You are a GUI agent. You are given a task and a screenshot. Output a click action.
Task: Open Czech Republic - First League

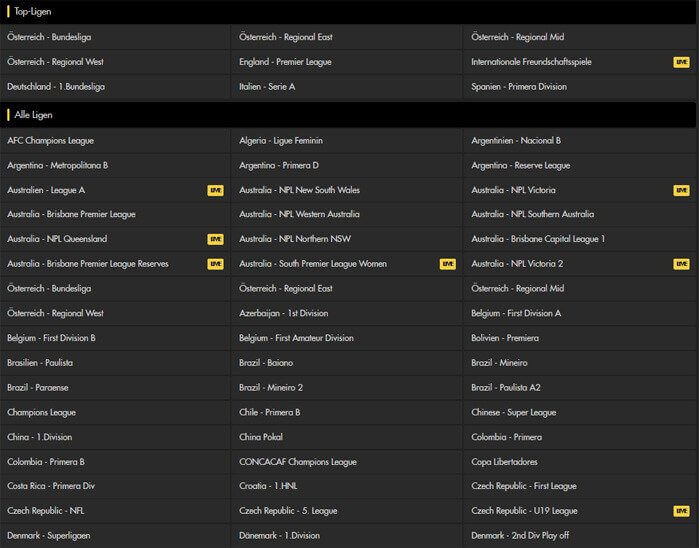580,486
